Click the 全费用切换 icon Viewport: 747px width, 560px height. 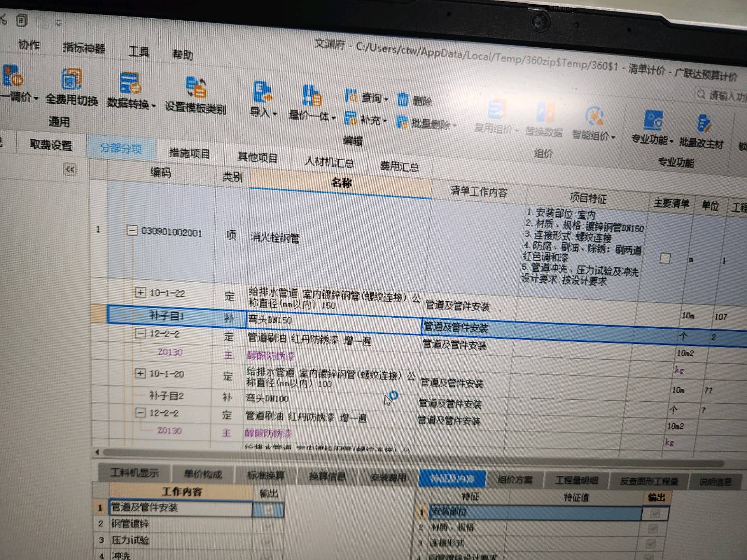(71, 79)
